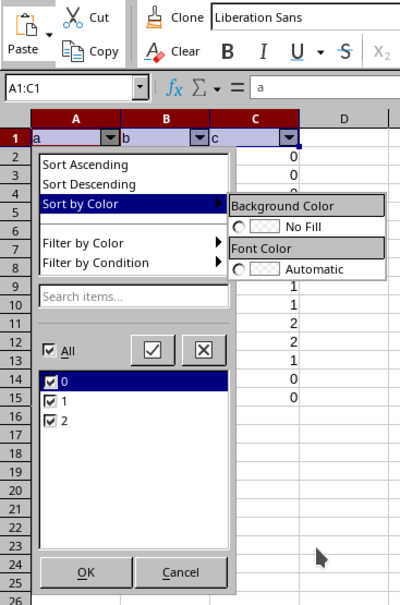Confirm the filter with OK

pos(86,573)
